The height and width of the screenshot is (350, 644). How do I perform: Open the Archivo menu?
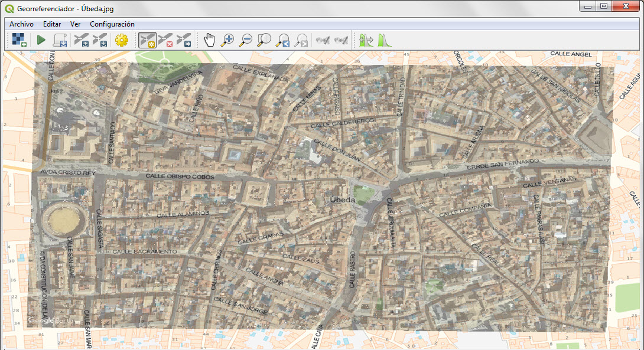coord(21,24)
